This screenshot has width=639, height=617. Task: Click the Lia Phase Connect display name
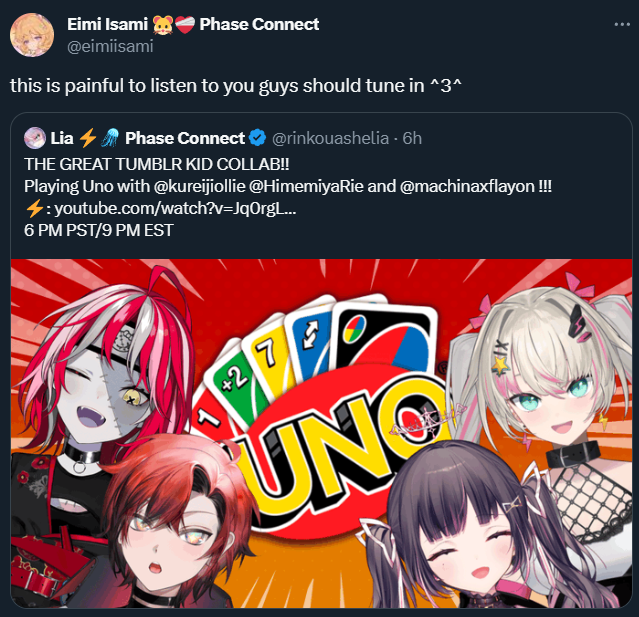click(x=148, y=138)
